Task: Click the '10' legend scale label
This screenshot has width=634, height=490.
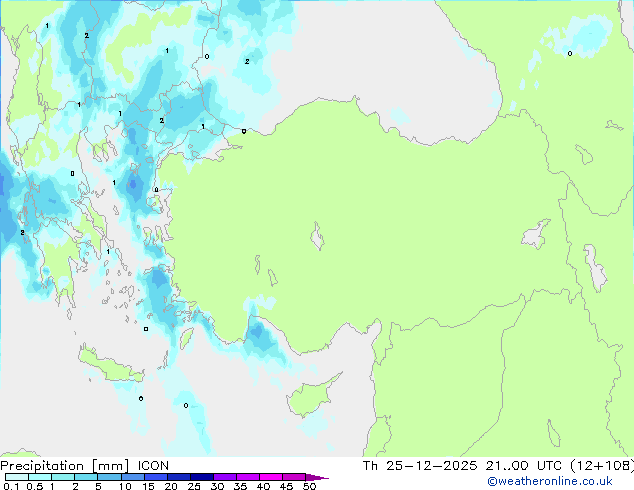Action: (x=125, y=486)
